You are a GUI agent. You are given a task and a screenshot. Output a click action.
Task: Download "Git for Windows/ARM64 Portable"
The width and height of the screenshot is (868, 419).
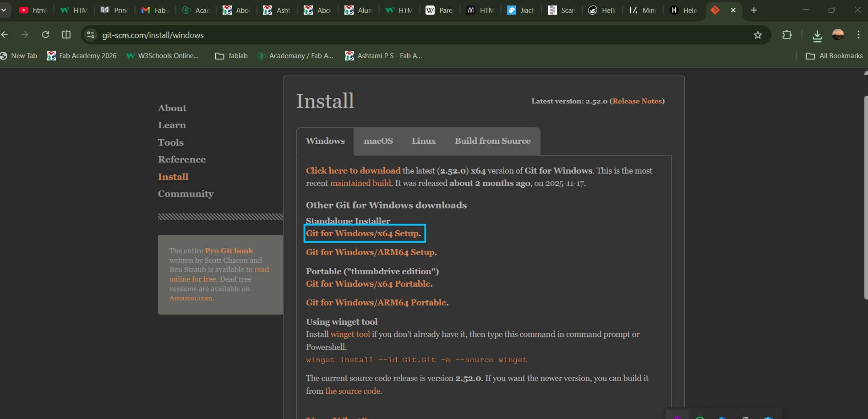377,303
